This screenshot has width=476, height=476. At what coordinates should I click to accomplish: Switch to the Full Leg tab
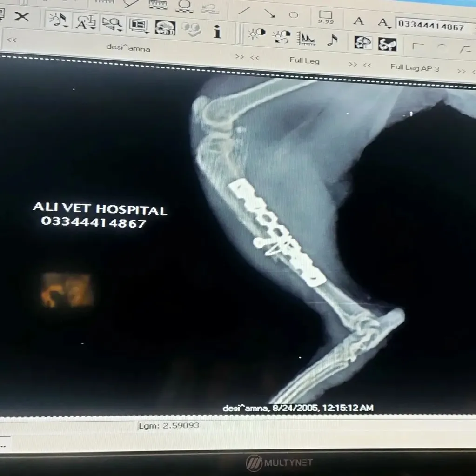(304, 61)
